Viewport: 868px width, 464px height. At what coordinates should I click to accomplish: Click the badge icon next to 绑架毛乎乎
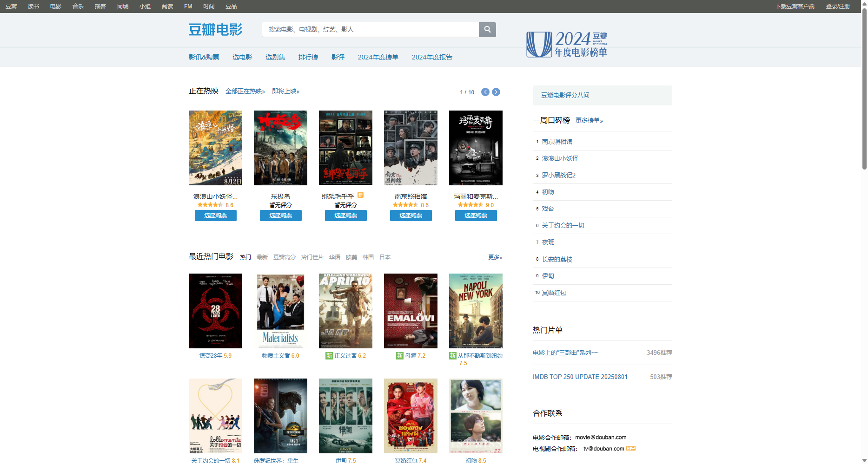pyautogui.click(x=360, y=195)
